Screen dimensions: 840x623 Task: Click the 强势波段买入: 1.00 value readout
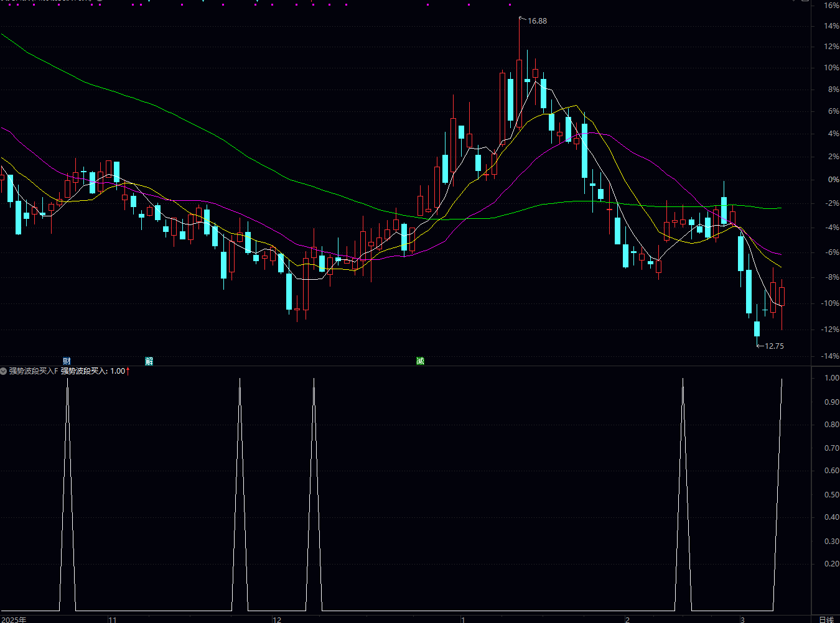[x=93, y=371]
